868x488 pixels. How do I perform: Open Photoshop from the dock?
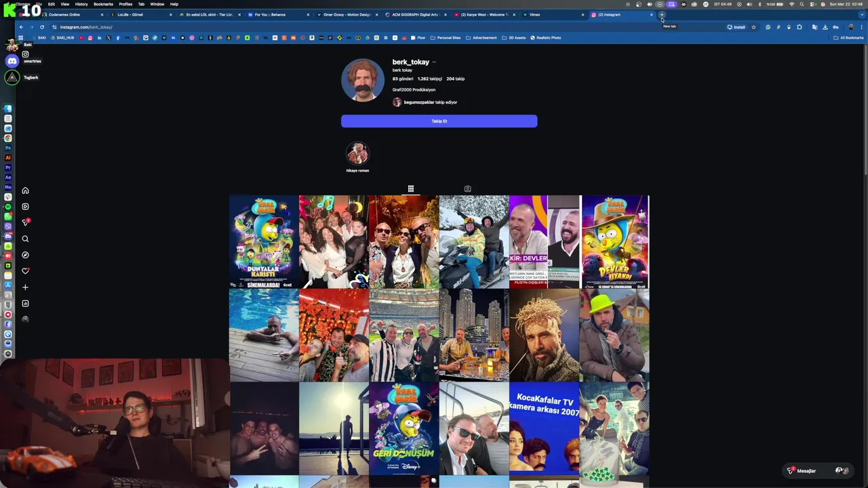click(8, 148)
